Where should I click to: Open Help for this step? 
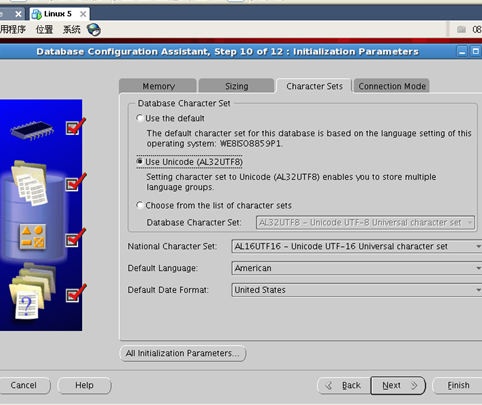pyautogui.click(x=84, y=385)
